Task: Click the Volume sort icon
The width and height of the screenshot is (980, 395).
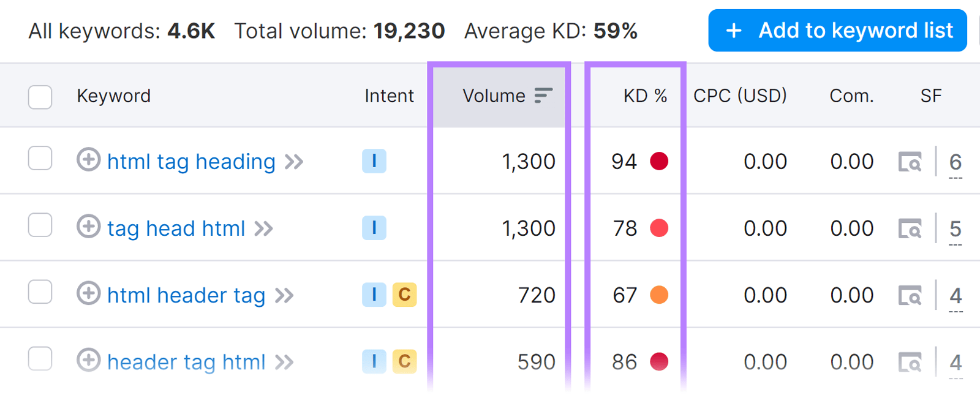Action: (x=543, y=96)
